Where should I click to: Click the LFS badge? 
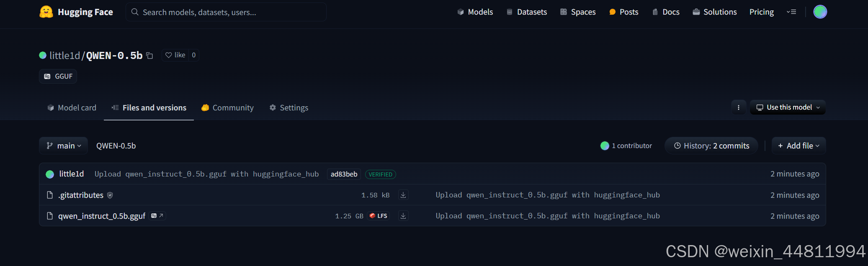tap(379, 216)
